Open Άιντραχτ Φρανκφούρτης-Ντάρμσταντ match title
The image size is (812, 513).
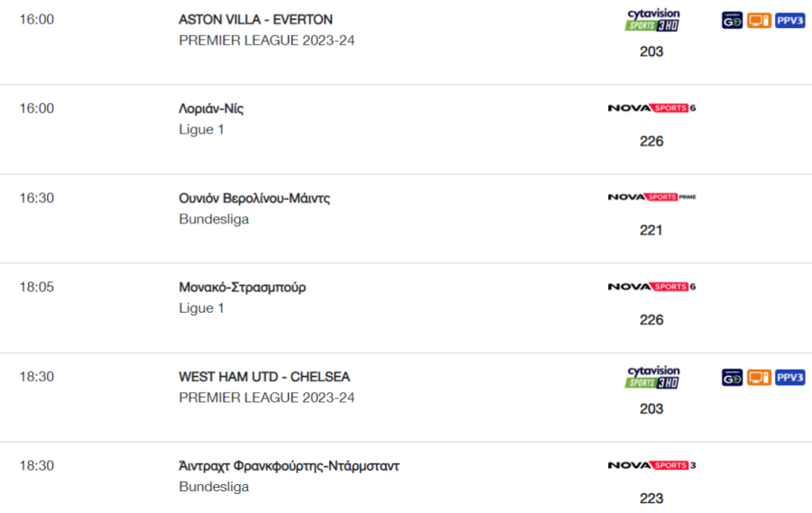click(x=289, y=466)
